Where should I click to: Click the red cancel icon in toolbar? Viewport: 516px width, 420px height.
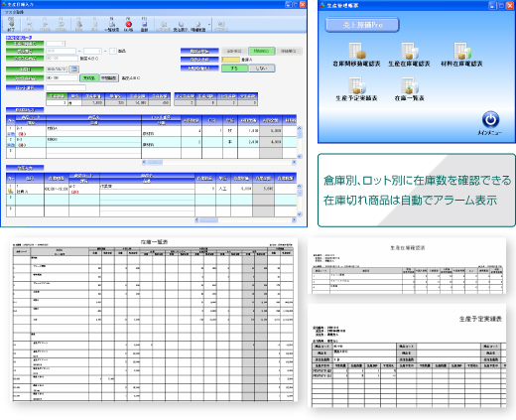129,25
